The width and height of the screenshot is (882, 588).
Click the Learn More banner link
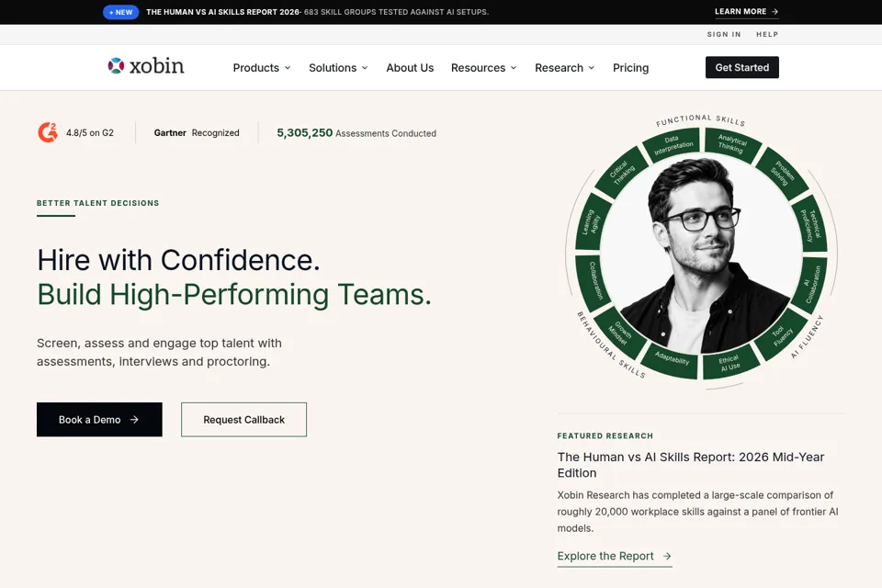click(746, 11)
